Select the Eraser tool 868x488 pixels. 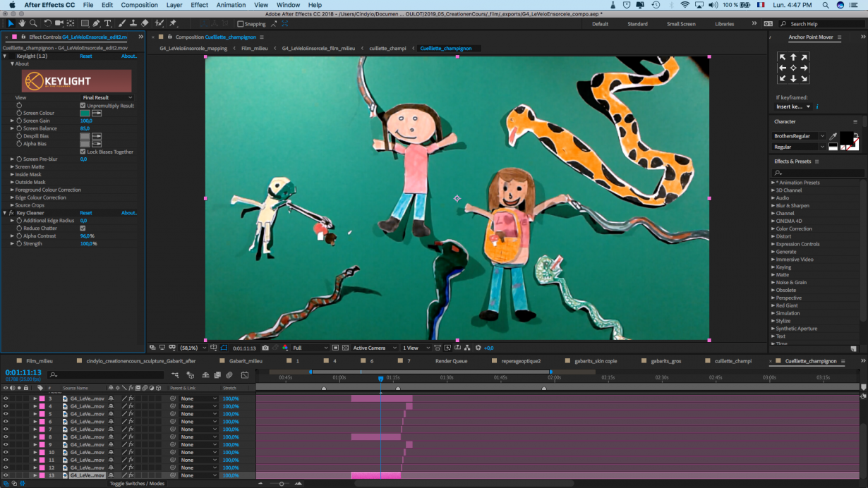click(145, 23)
